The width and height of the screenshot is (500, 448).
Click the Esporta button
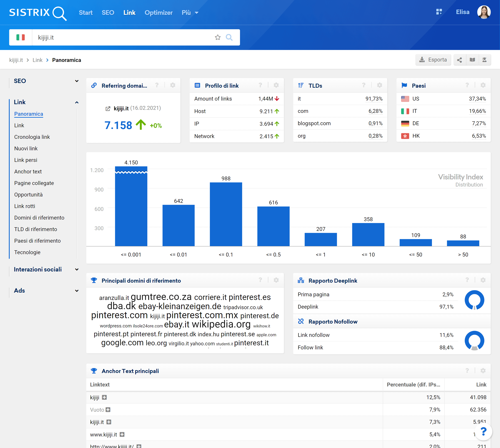(x=433, y=60)
